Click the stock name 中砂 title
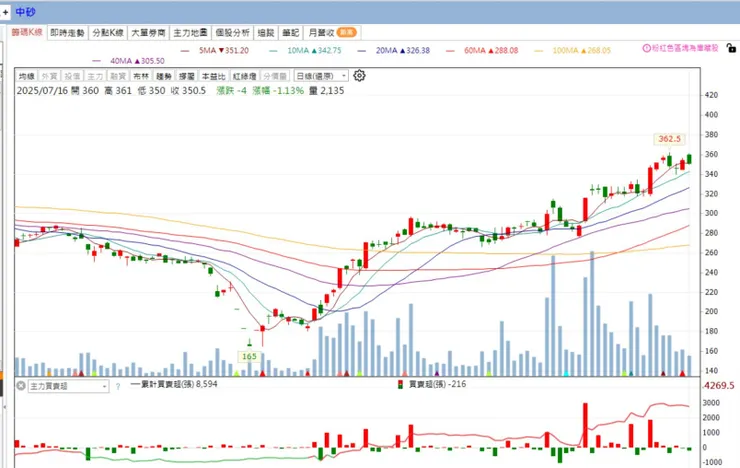Image resolution: width=740 pixels, height=468 pixels. [25, 12]
